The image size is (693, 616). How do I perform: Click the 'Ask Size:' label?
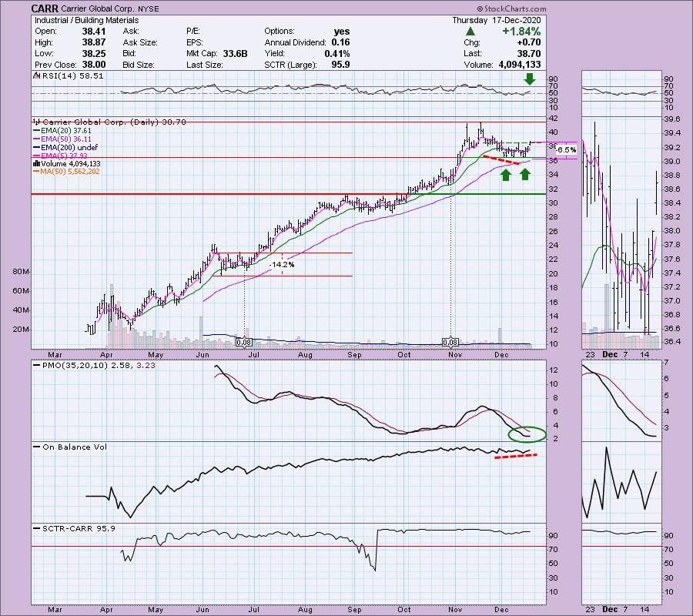tap(140, 42)
